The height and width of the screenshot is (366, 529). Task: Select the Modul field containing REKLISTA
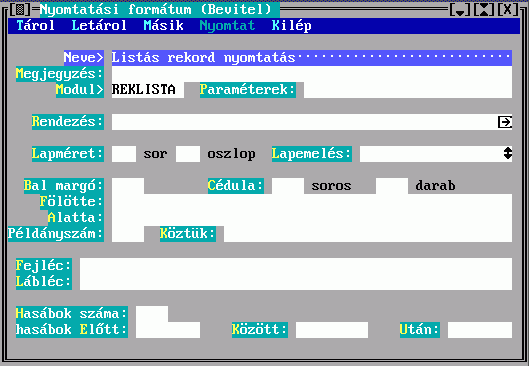point(148,90)
